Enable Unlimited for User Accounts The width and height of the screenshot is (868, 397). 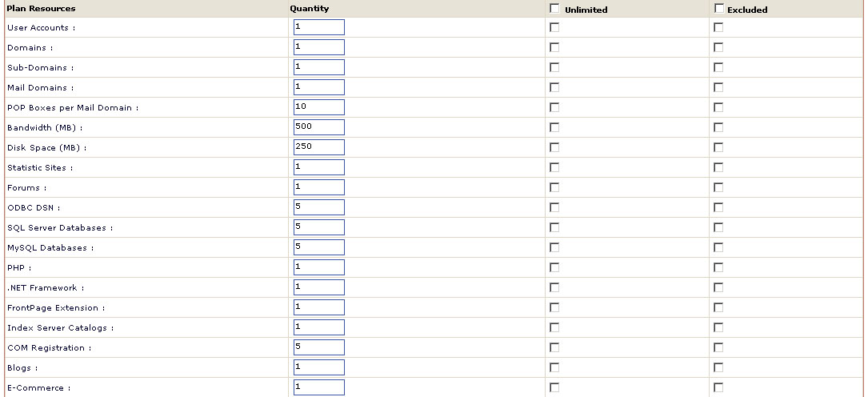click(554, 27)
